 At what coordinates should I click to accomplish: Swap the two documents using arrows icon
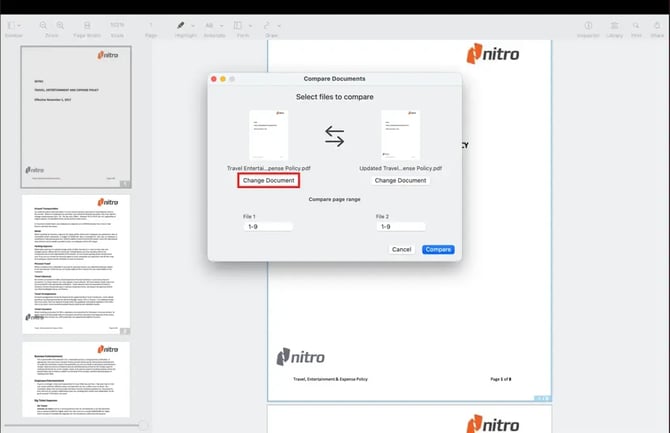[335, 137]
